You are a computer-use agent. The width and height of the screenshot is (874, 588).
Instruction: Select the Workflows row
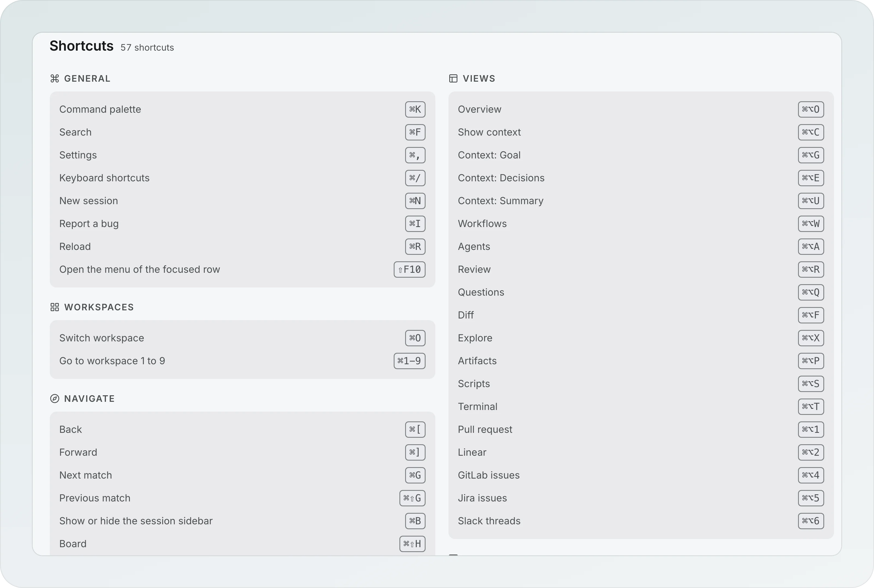641,223
